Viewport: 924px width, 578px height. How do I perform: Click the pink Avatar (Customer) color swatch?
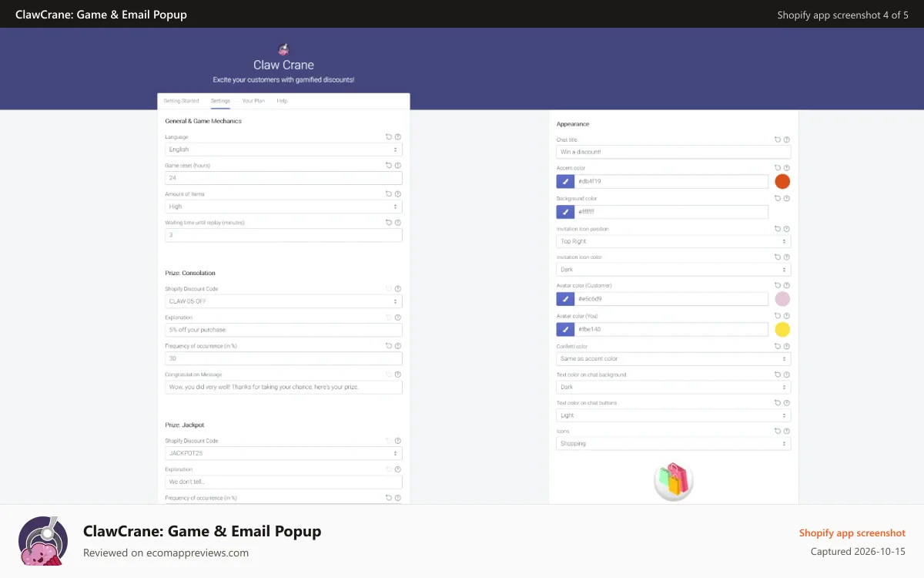782,299
